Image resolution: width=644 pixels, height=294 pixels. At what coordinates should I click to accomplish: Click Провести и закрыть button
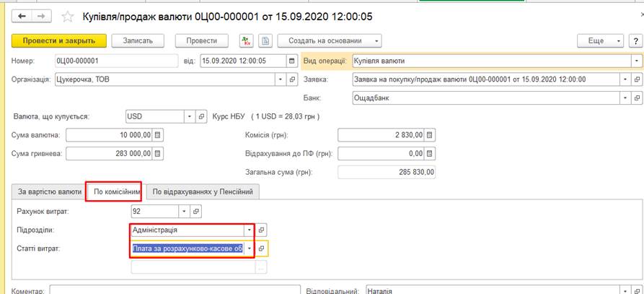point(59,41)
